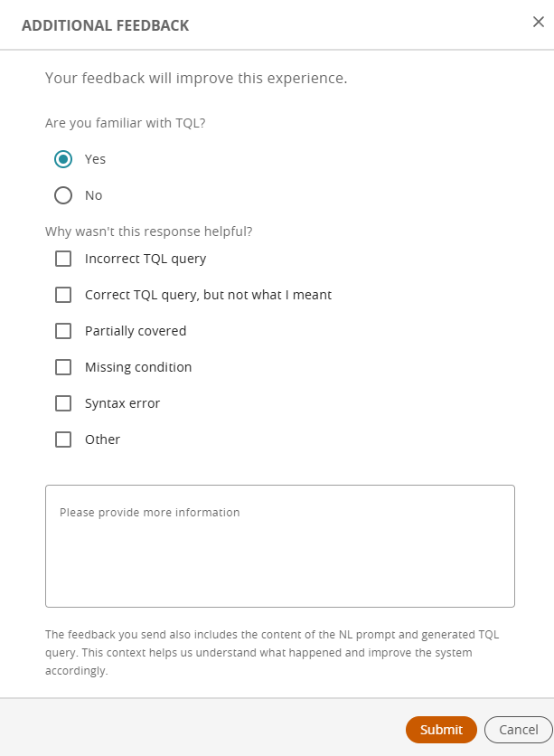
Task: Select the Yes radio button circle
Action: 63,159
